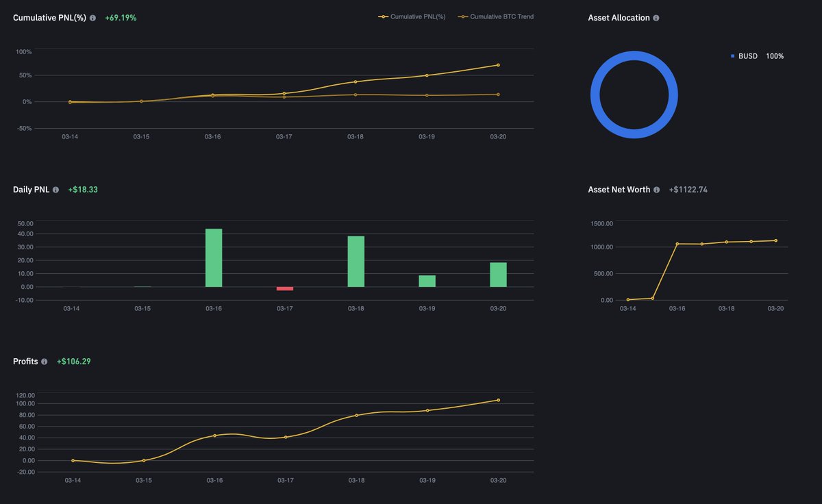Select the red 03-17 Daily PNL bar
This screenshot has width=822, height=504.
pyautogui.click(x=285, y=288)
